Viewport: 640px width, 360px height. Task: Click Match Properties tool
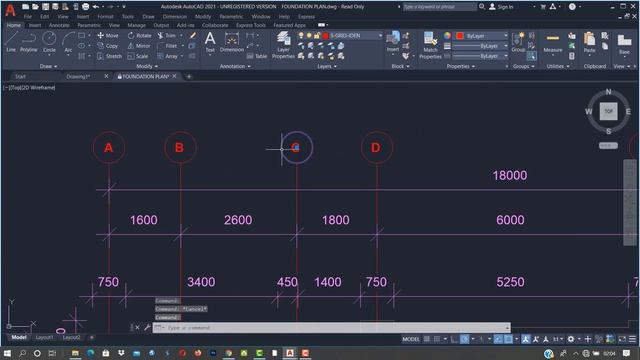click(x=430, y=45)
